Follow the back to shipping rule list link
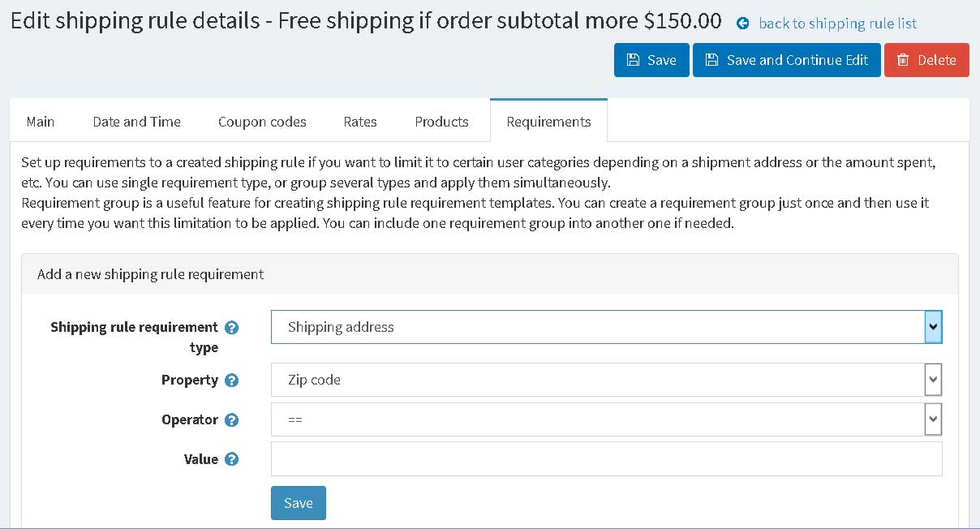 837,24
